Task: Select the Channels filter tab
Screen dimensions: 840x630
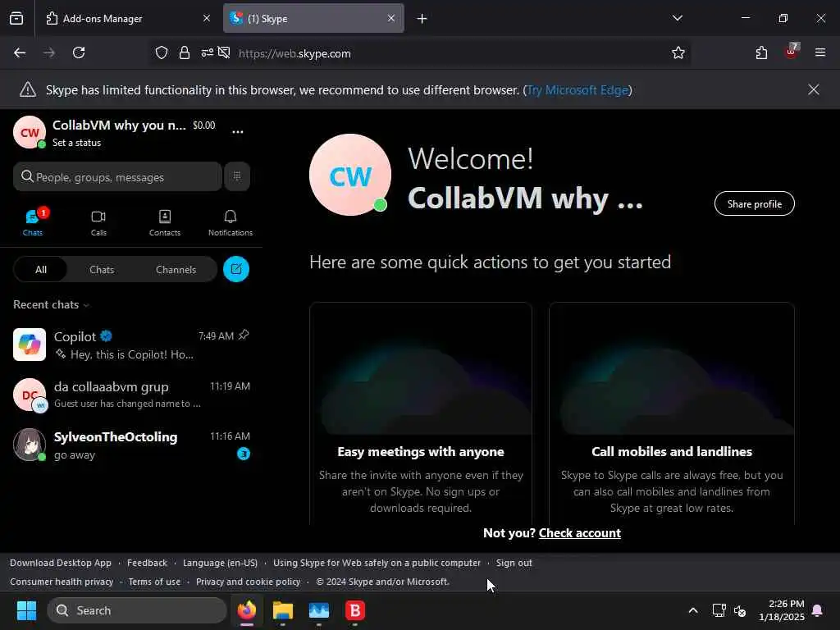Action: [176, 269]
